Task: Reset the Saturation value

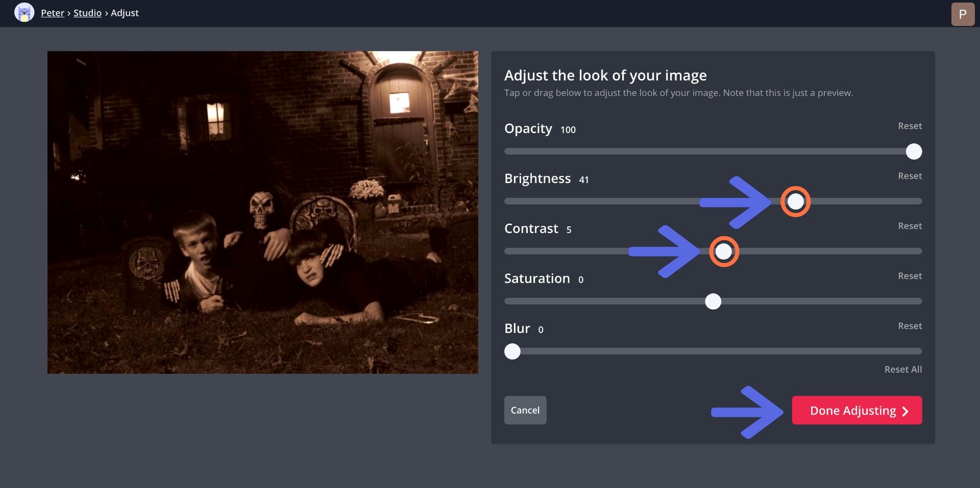Action: [910, 276]
